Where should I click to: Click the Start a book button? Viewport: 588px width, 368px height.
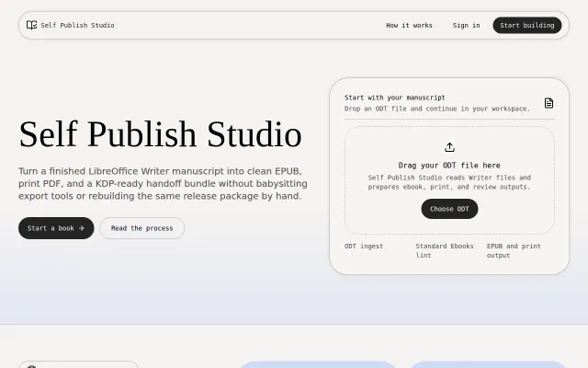(56, 228)
